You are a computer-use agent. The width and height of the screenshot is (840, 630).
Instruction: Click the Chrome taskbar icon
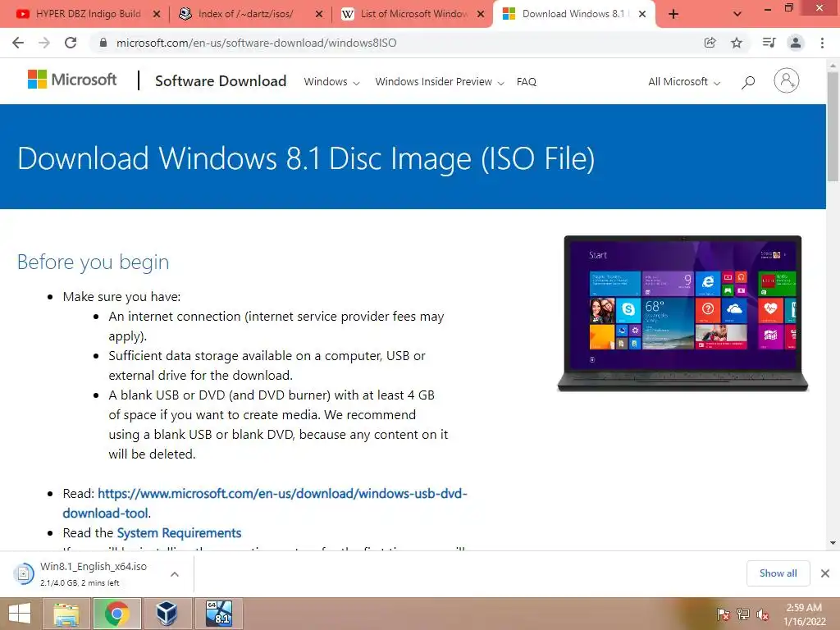pyautogui.click(x=116, y=614)
